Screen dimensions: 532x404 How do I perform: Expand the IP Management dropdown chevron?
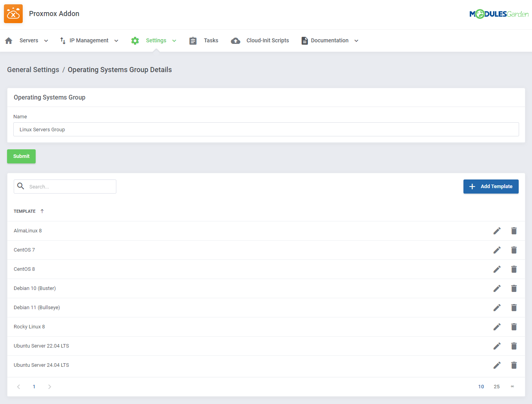coord(116,41)
